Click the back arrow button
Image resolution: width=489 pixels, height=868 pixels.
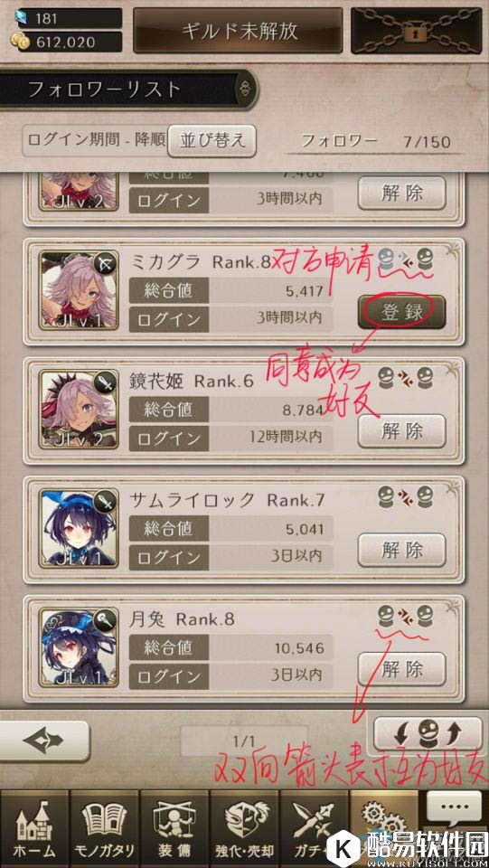pyautogui.click(x=44, y=741)
